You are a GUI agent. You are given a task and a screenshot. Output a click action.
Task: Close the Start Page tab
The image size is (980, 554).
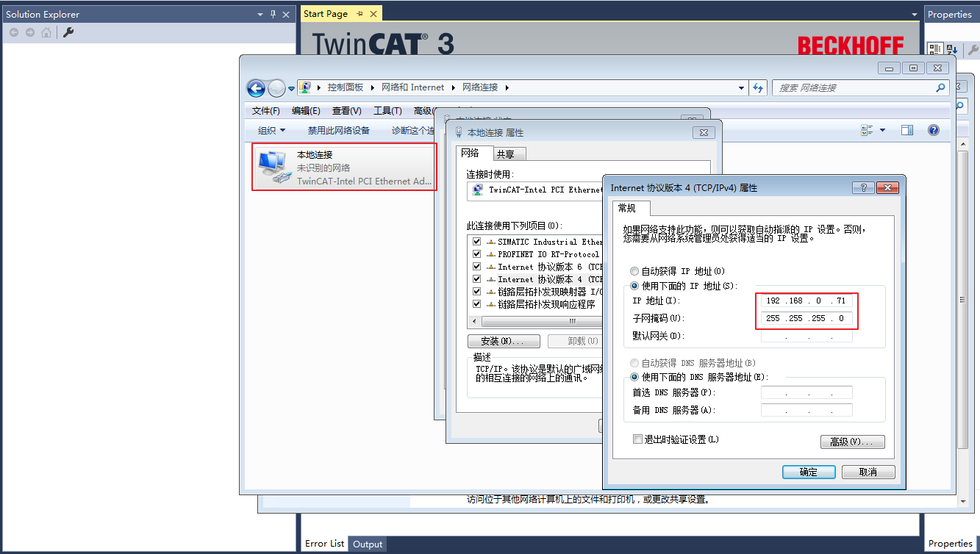tap(373, 13)
